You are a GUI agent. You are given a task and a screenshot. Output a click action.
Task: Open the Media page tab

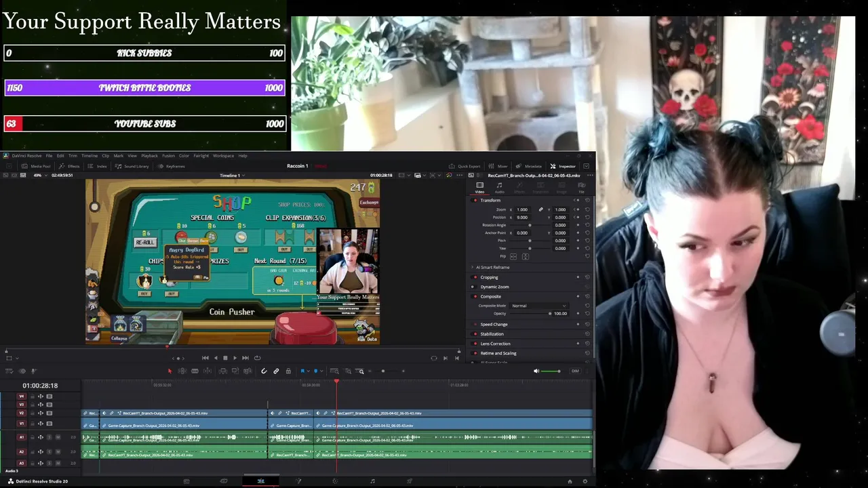click(x=186, y=481)
